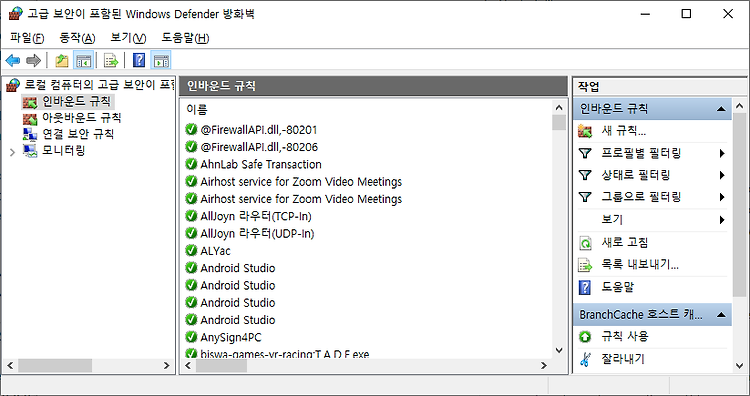Click the rules list vertical scrollbar up arrow
The width and height of the screenshot is (750, 396).
tap(559, 107)
